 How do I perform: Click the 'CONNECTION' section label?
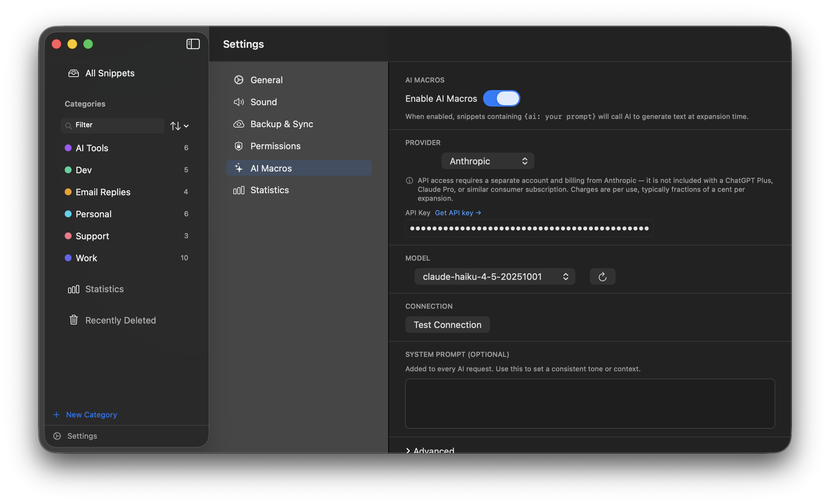pos(429,306)
